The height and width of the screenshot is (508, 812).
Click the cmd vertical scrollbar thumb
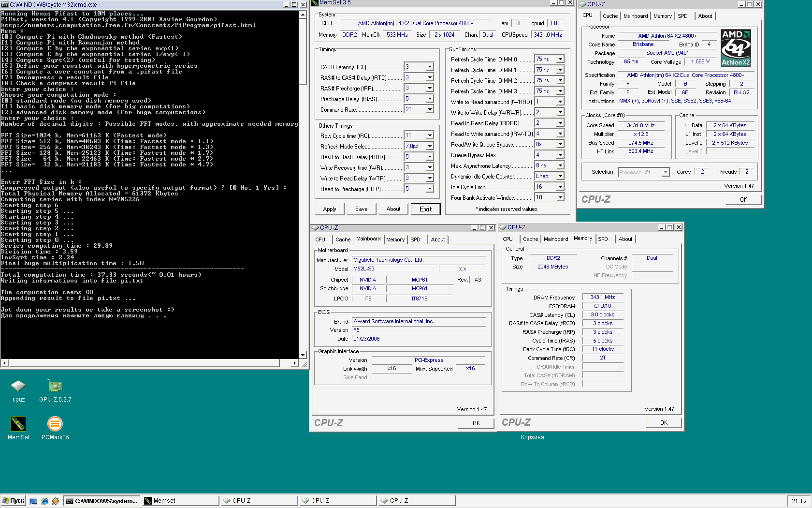303,51
